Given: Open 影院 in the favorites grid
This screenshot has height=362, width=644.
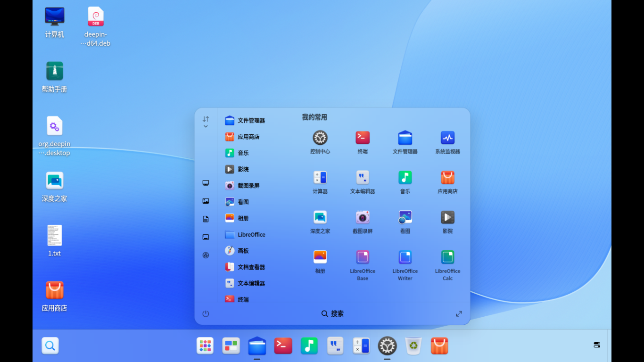Looking at the screenshot, I should coord(447,217).
